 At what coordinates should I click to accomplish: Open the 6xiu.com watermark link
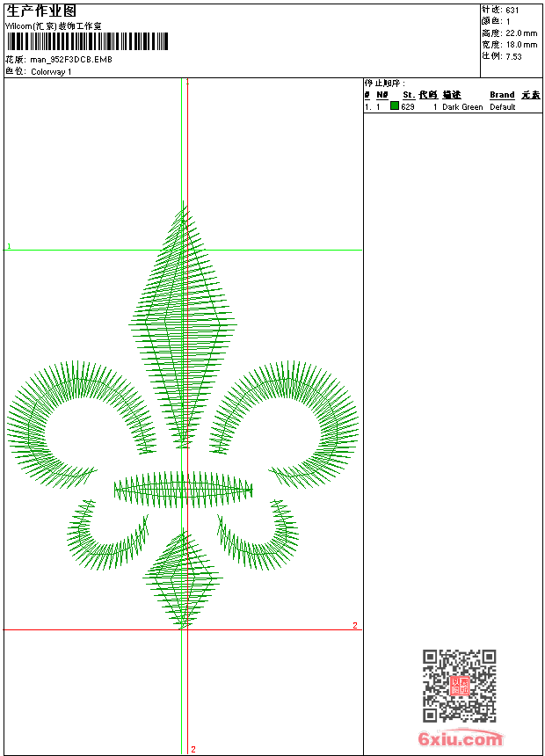(x=461, y=739)
